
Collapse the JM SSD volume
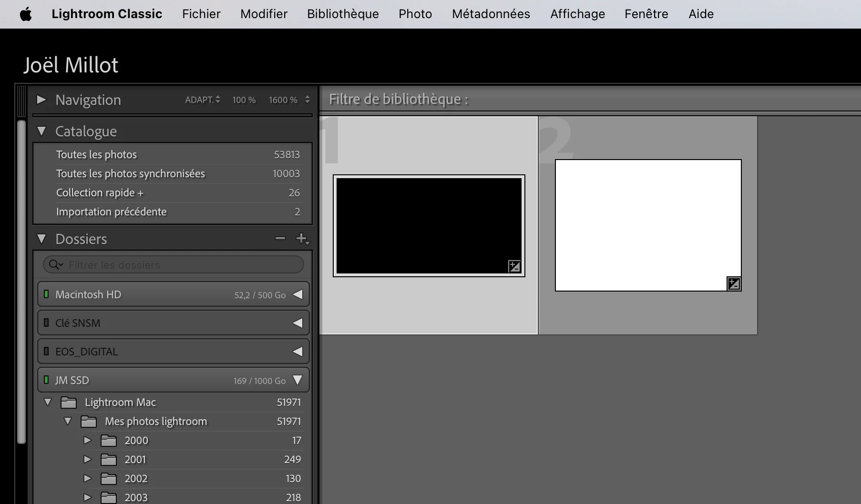point(298,380)
